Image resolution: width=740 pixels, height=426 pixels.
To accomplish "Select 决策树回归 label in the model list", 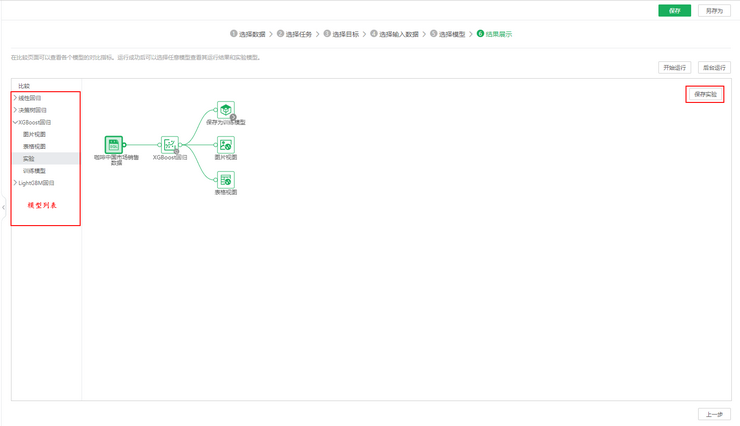I will click(33, 110).
